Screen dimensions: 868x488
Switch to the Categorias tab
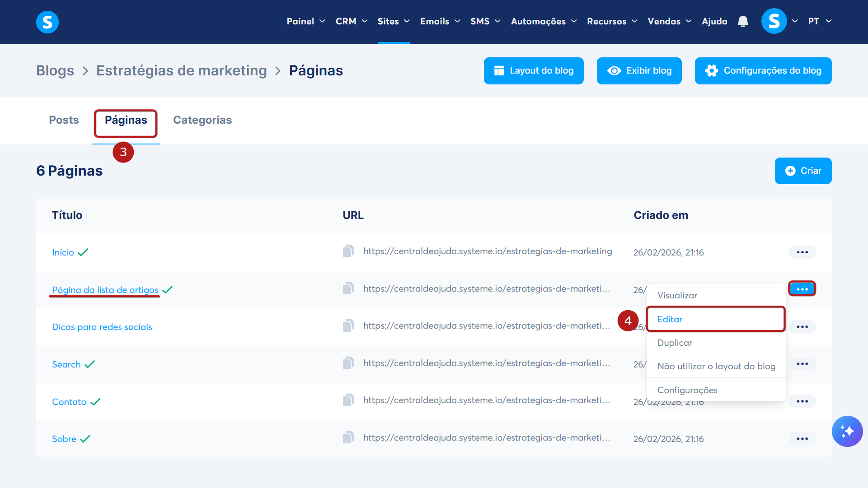pyautogui.click(x=202, y=120)
